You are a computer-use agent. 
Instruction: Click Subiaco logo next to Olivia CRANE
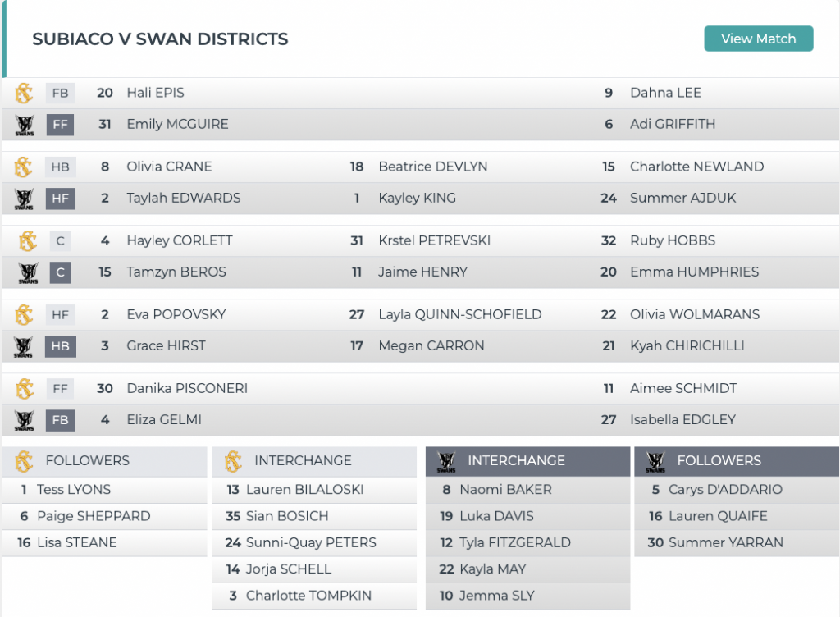[24, 167]
